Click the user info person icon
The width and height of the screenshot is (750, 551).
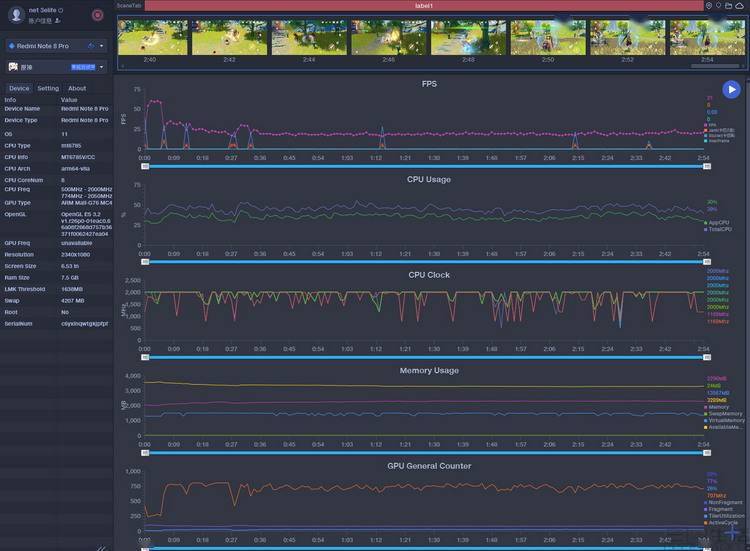pyautogui.click(x=57, y=21)
